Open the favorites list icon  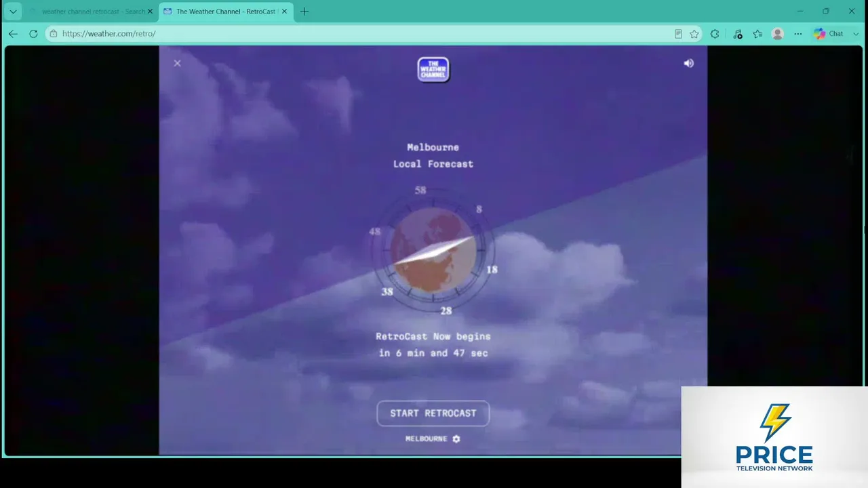pos(757,34)
